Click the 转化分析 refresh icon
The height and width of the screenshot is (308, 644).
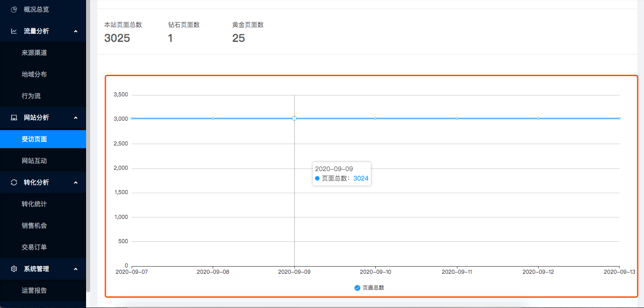14,182
